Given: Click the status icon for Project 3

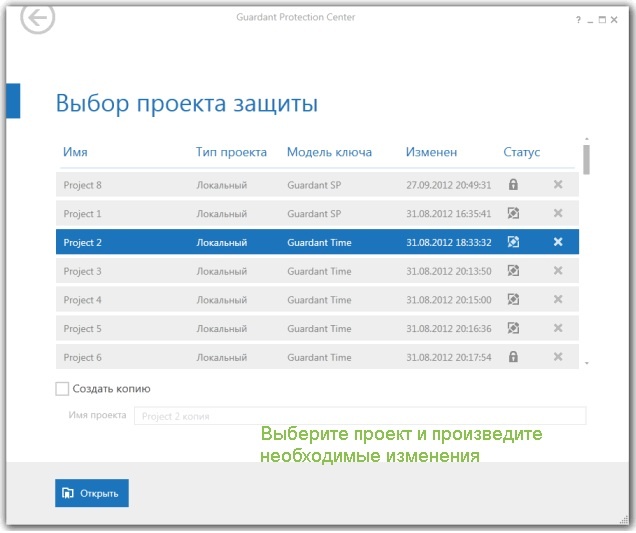Looking at the screenshot, I should [513, 271].
